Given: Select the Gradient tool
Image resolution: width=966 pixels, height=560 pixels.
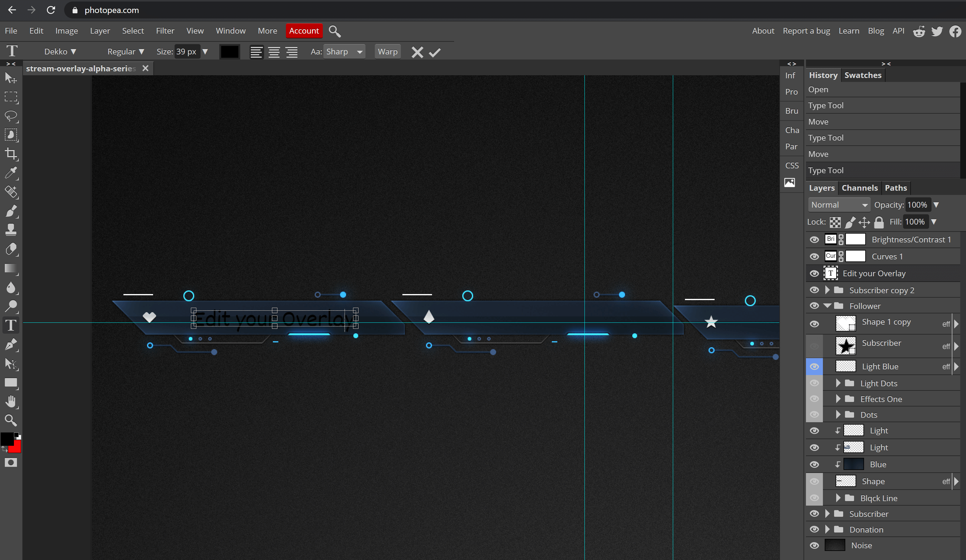Looking at the screenshot, I should [11, 268].
